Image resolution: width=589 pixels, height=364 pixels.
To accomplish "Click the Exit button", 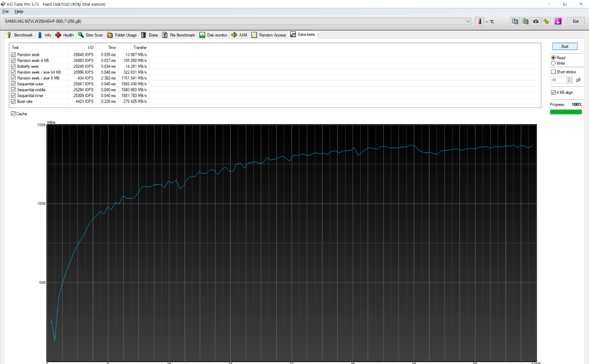I will pyautogui.click(x=575, y=22).
